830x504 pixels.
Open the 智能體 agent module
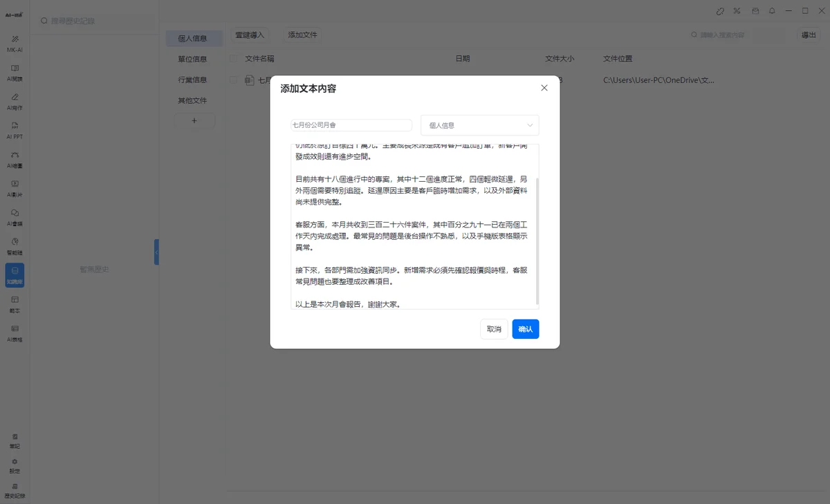[x=15, y=246]
